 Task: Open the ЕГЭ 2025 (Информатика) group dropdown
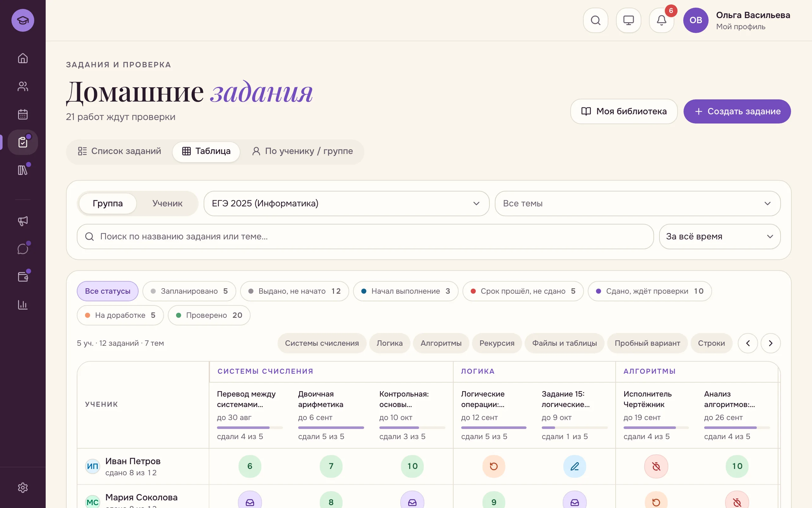tap(346, 203)
